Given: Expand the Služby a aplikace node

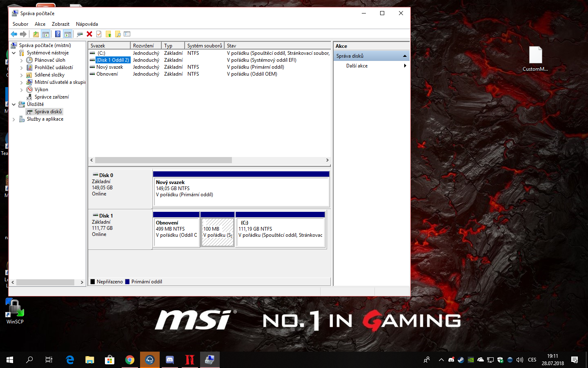Looking at the screenshot, I should pyautogui.click(x=14, y=119).
